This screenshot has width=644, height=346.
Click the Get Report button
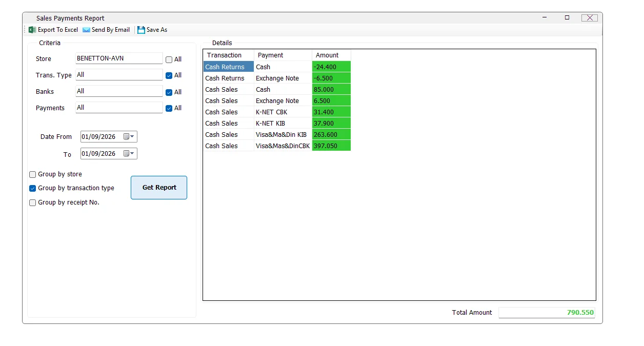coord(159,188)
